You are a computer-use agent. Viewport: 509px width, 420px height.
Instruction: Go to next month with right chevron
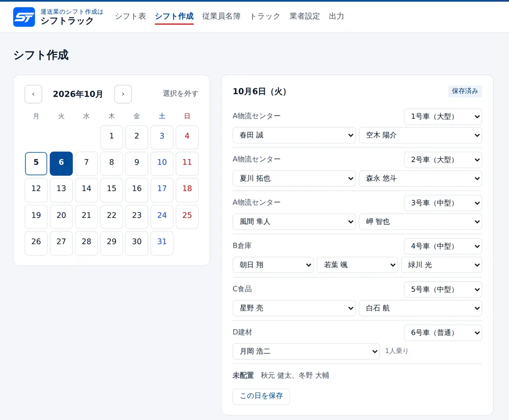(123, 94)
